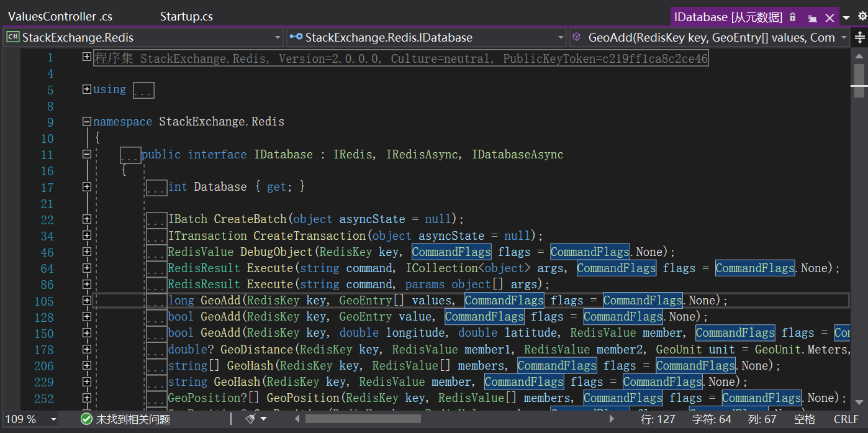The width and height of the screenshot is (868, 433).
Task: Expand outlining at line 105 GeoAdd
Action: [87, 300]
